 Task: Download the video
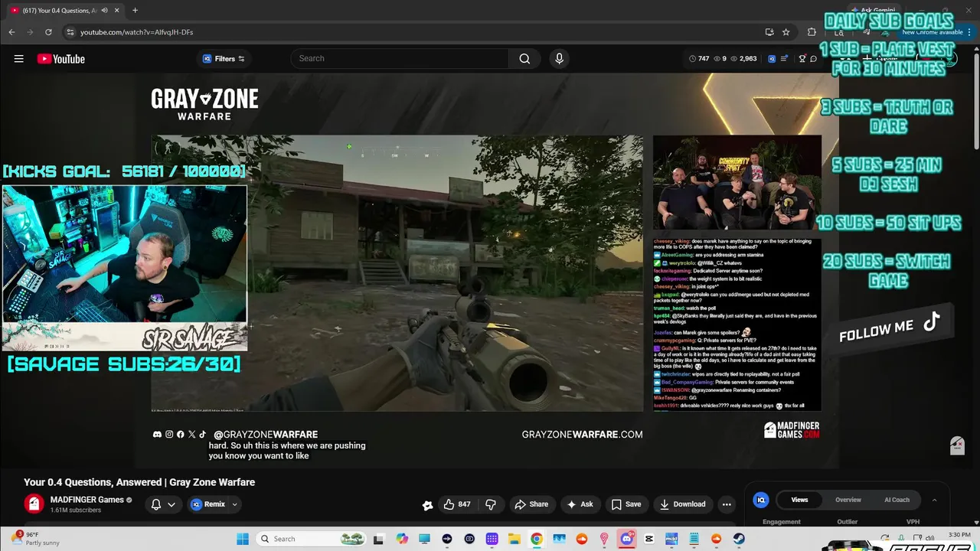(682, 504)
